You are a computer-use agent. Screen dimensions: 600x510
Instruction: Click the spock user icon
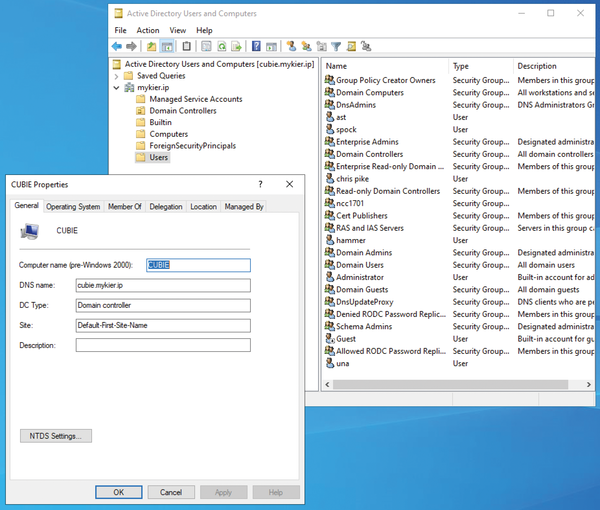coord(330,129)
